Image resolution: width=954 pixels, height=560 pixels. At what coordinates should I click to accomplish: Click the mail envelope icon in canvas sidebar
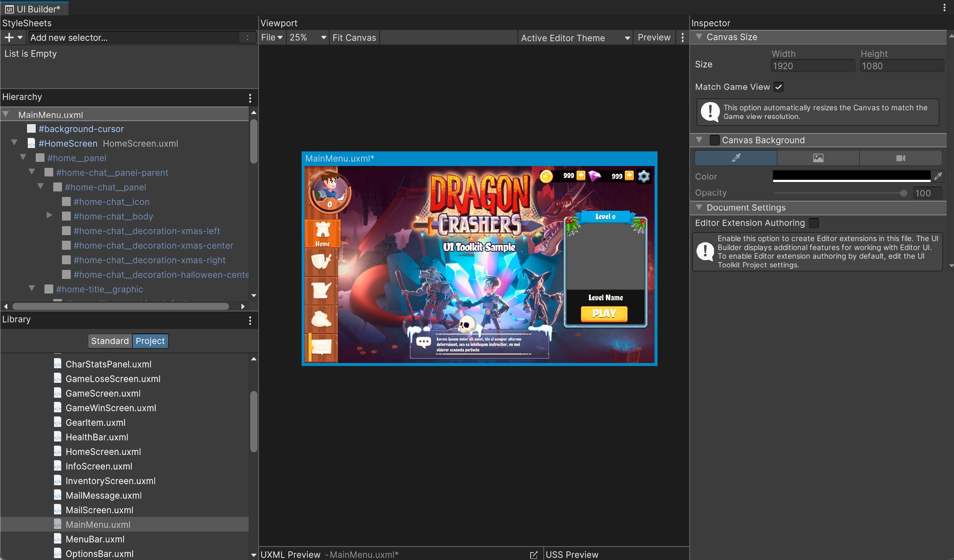point(321,347)
